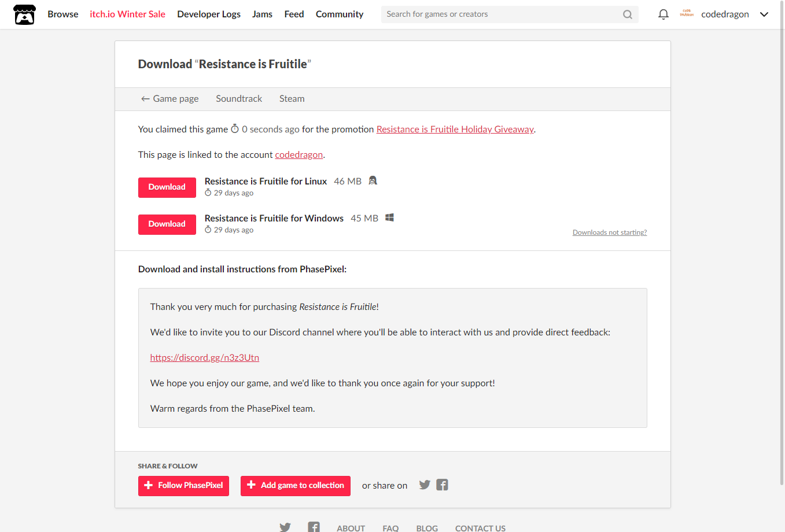Open the Feed page
785x532 pixels.
coord(294,14)
